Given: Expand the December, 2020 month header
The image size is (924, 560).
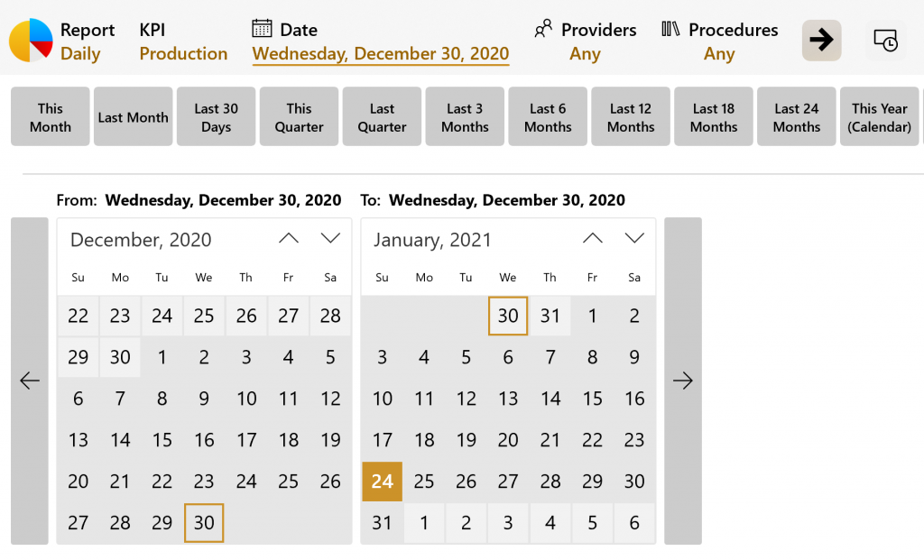Looking at the screenshot, I should coord(141,240).
